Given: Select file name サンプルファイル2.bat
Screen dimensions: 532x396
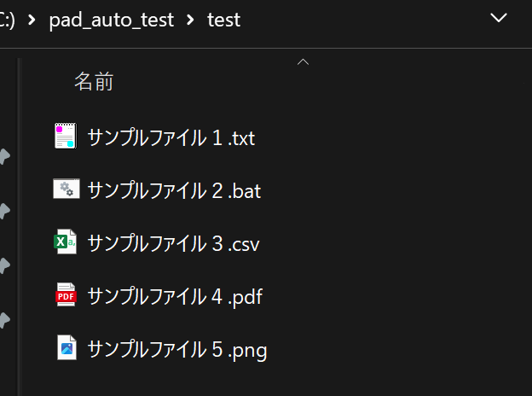Looking at the screenshot, I should click(x=174, y=190).
